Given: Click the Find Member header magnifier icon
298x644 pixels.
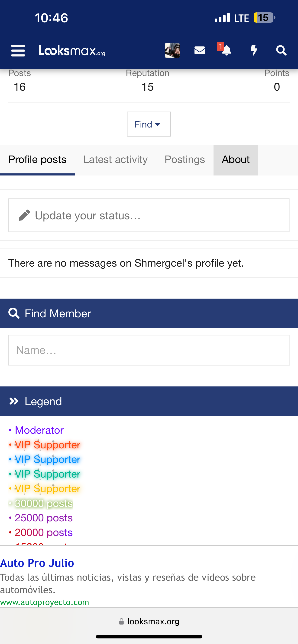Looking at the screenshot, I should click(14, 313).
